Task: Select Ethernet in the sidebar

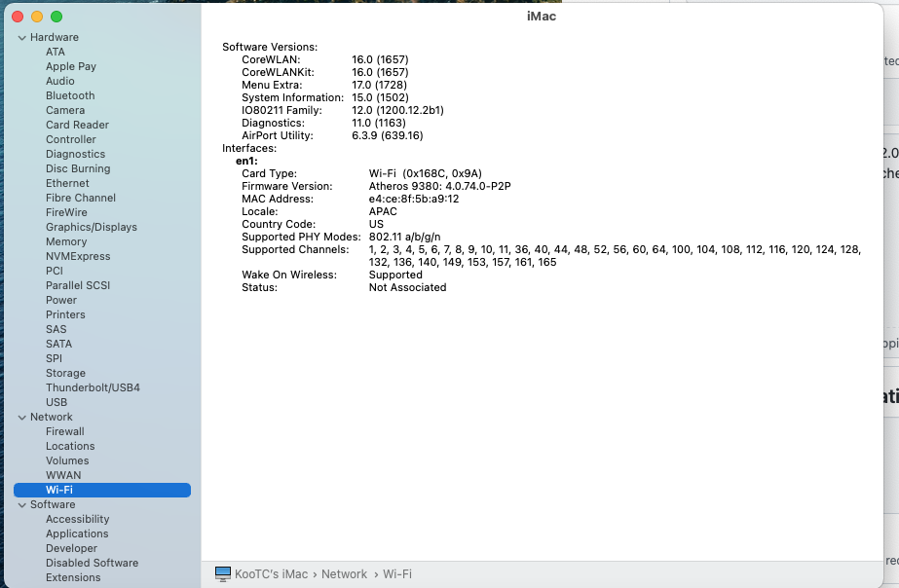Action: point(67,183)
